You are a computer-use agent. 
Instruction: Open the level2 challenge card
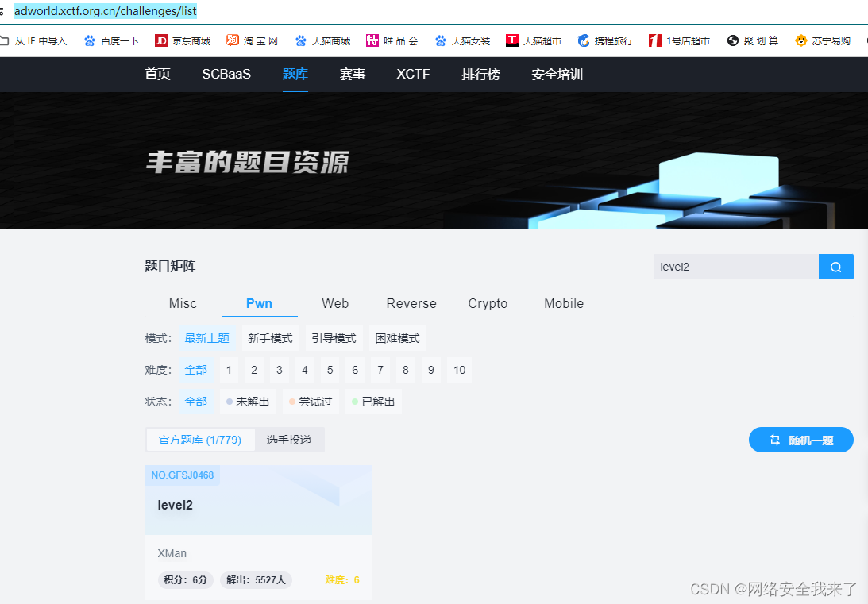click(x=259, y=532)
